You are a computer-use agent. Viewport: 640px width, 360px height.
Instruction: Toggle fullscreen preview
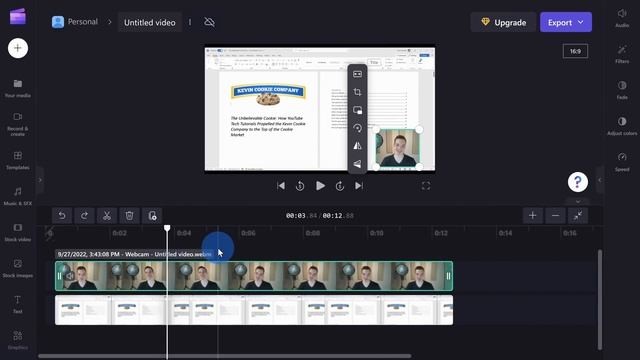click(x=426, y=186)
